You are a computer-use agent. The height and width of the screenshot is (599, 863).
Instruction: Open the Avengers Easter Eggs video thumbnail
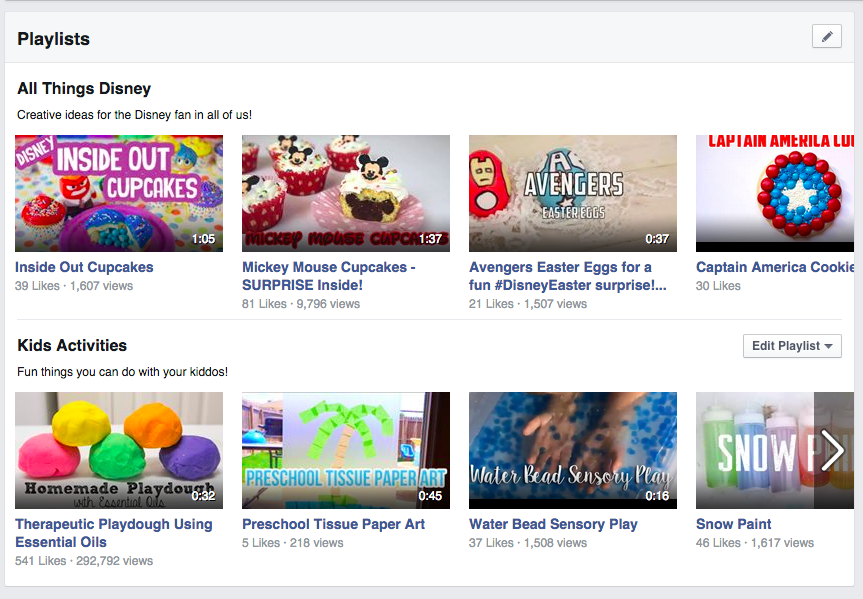[573, 193]
